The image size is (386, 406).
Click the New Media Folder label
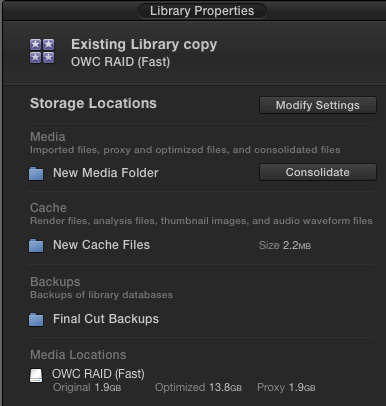pyautogui.click(x=106, y=173)
